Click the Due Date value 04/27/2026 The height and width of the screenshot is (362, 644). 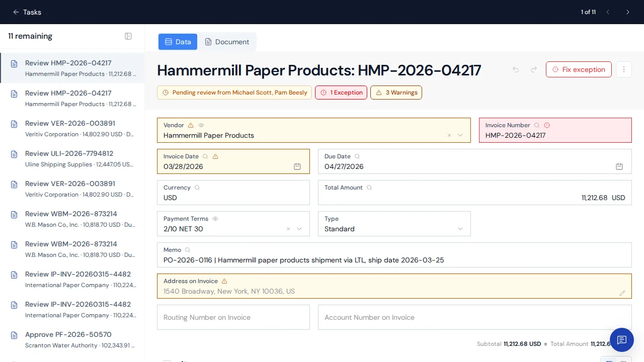(344, 166)
